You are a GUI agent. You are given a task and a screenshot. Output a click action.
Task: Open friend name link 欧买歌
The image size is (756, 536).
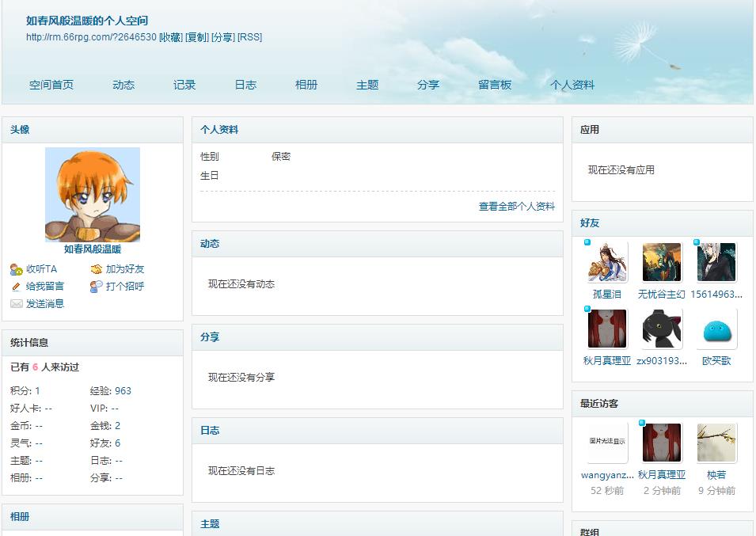716,360
